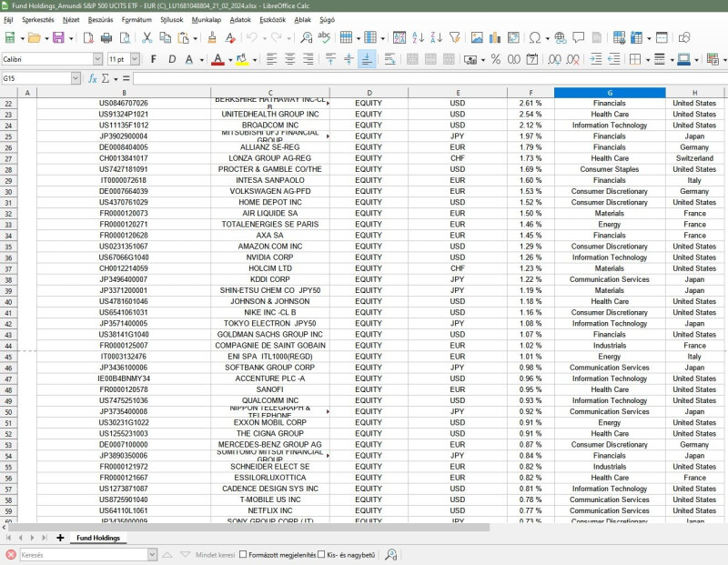
Task: Expand the 11 pt font size dropdown
Action: (x=135, y=59)
